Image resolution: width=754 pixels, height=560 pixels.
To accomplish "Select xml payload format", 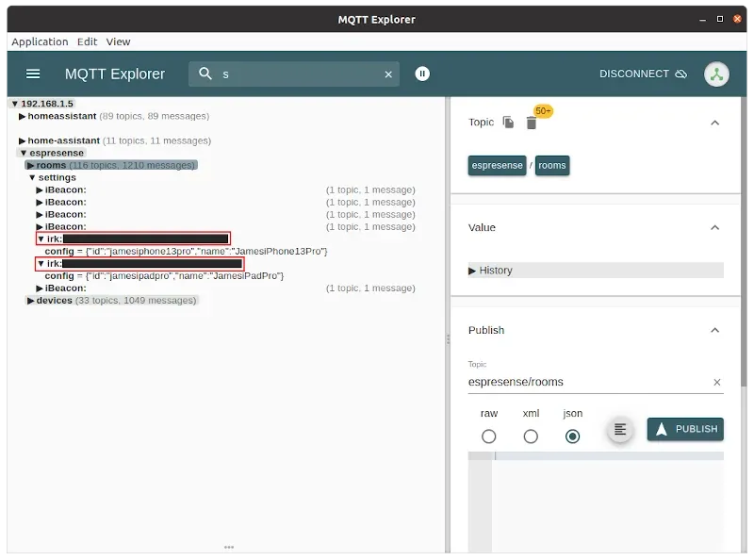I will (531, 436).
